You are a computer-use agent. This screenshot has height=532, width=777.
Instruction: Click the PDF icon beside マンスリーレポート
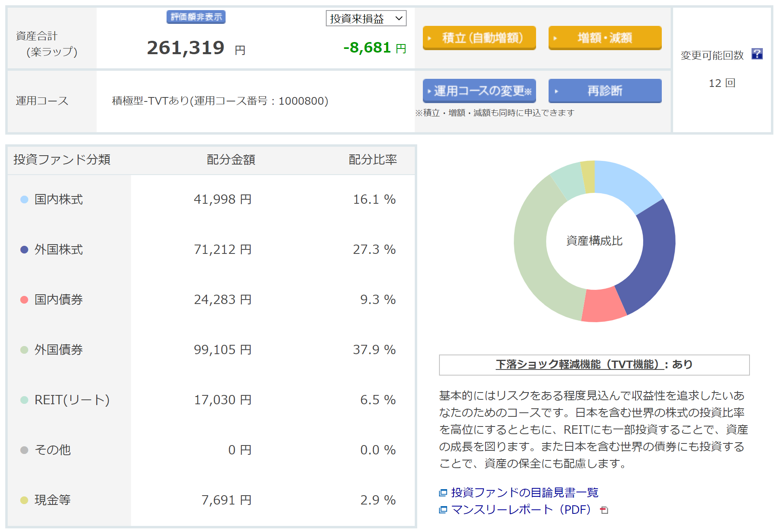[604, 510]
